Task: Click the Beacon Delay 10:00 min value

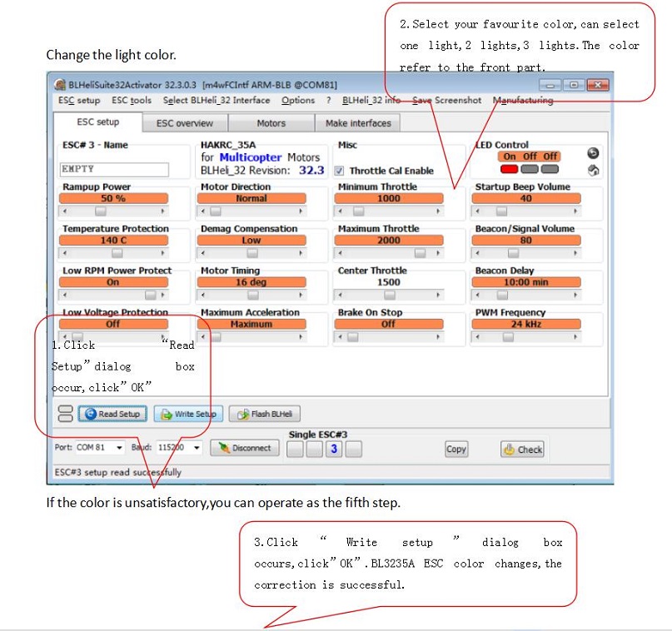Action: click(526, 282)
